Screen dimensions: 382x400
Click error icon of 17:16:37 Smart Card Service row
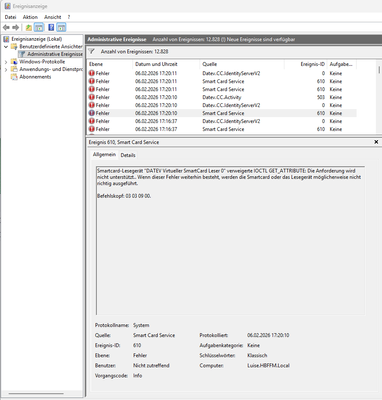[x=92, y=129]
